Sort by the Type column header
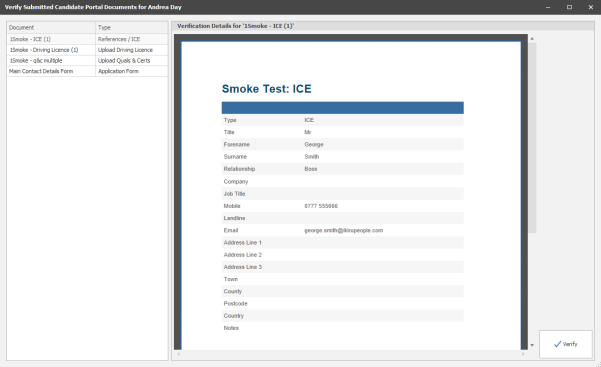This screenshot has height=367, width=601. click(x=131, y=28)
